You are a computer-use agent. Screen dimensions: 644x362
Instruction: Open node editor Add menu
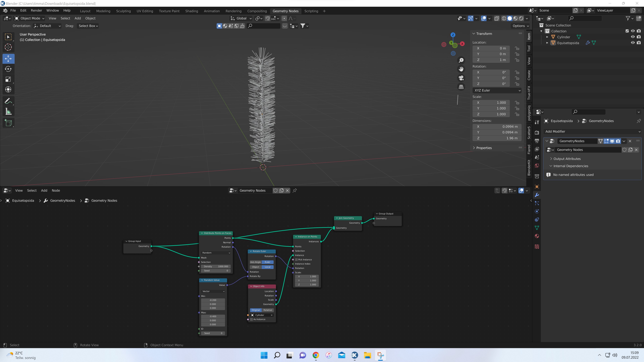[x=44, y=191]
